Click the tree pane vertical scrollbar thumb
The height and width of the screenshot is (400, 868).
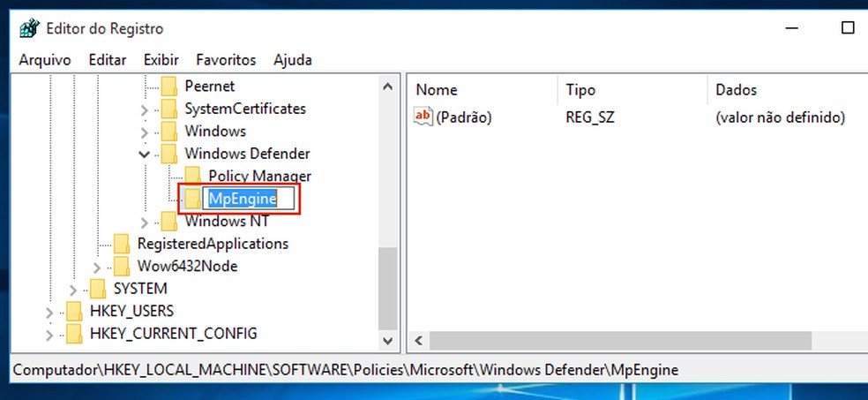(388, 288)
